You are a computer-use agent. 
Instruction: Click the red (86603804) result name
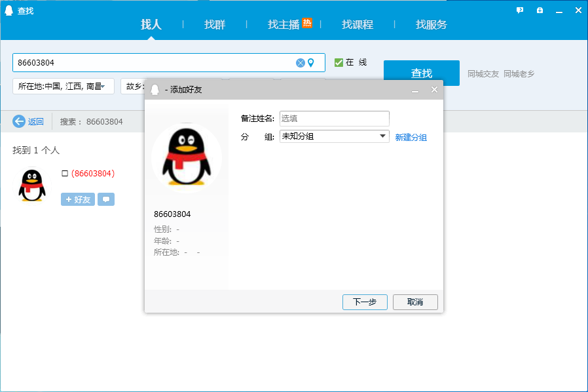(93, 174)
